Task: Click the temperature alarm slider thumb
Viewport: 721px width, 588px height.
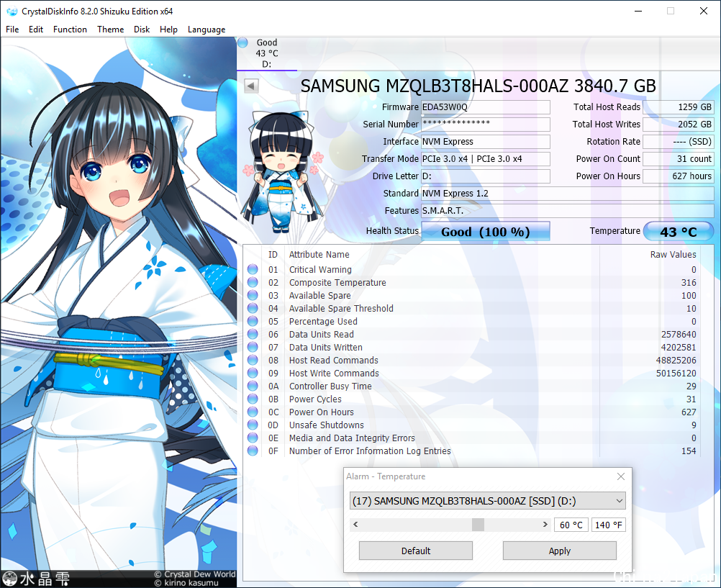Action: 478,525
